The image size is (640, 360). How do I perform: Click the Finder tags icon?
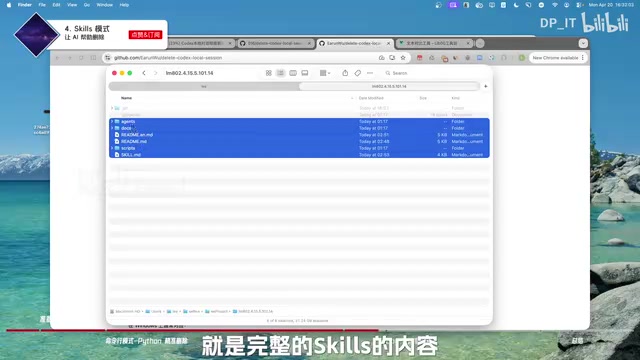pos(358,73)
